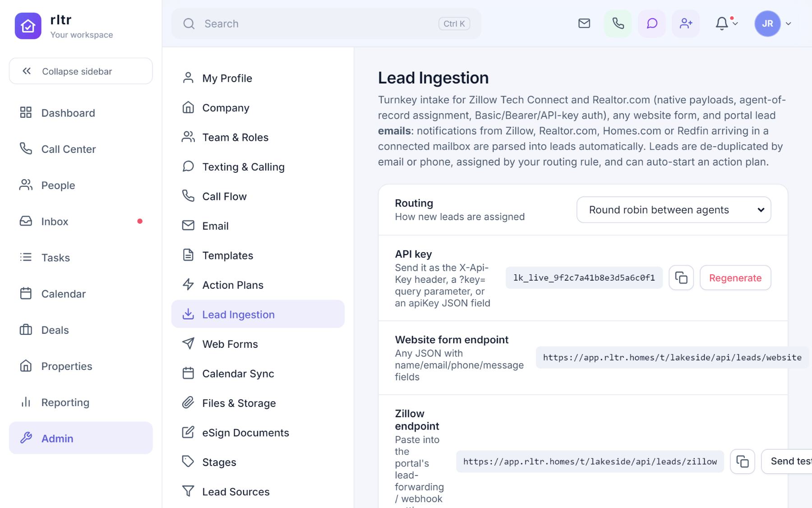Expand the user account menu chevron
The image size is (812, 508).
(789, 24)
